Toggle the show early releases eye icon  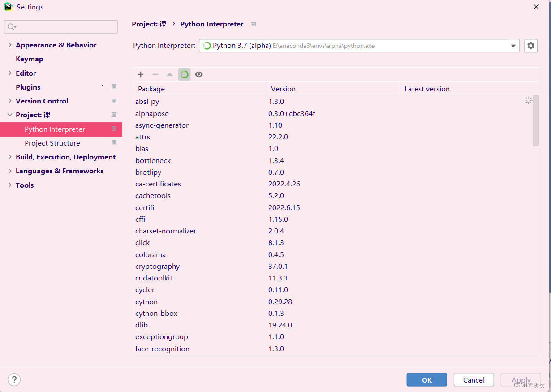point(199,74)
